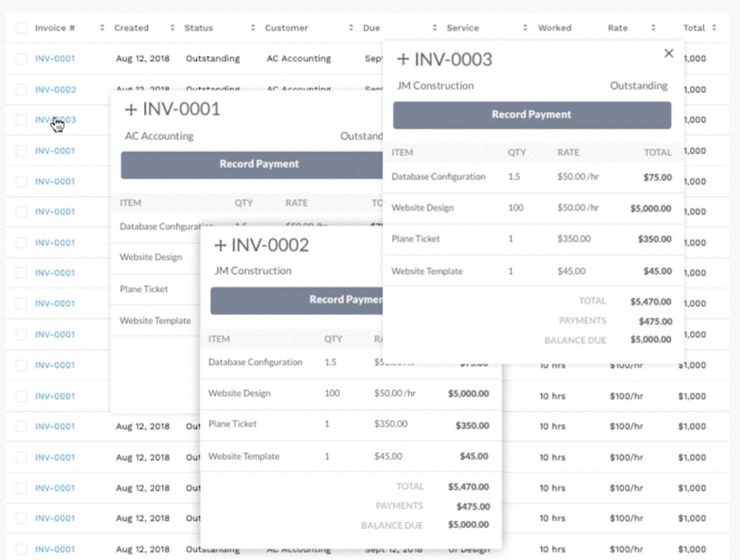Sort table by Created column arrows
Screen dimensions: 740x560
172,28
